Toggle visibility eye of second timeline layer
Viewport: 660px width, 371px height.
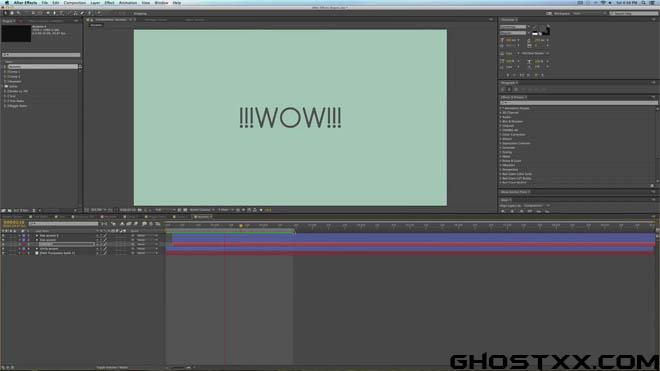[x=3, y=240]
